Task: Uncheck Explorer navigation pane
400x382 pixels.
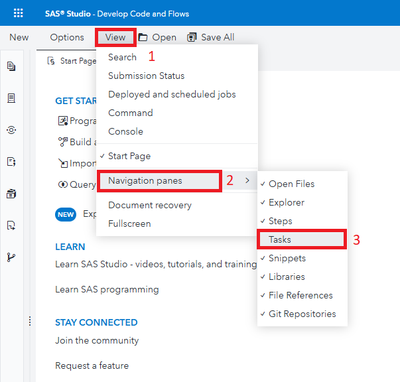Action: point(302,203)
